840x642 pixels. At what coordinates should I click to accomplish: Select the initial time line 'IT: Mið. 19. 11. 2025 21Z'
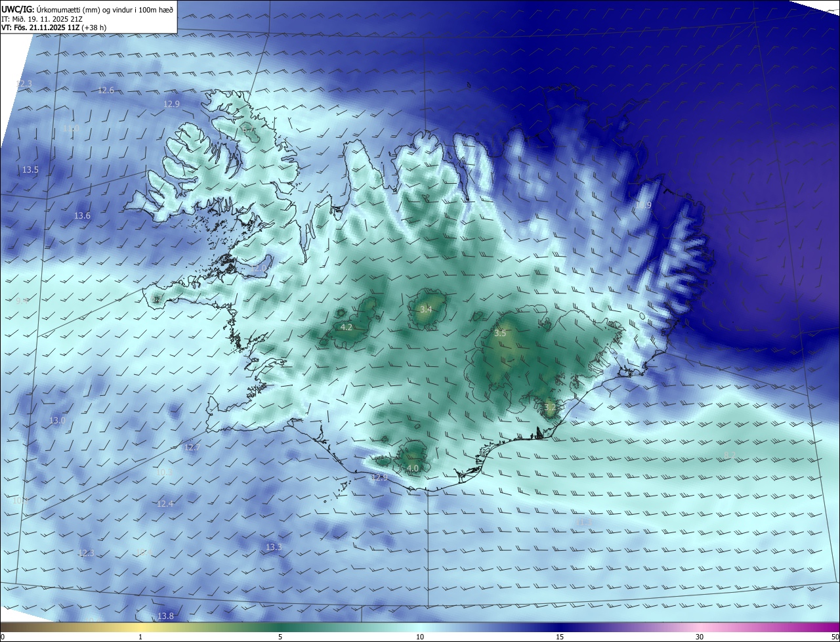point(42,18)
